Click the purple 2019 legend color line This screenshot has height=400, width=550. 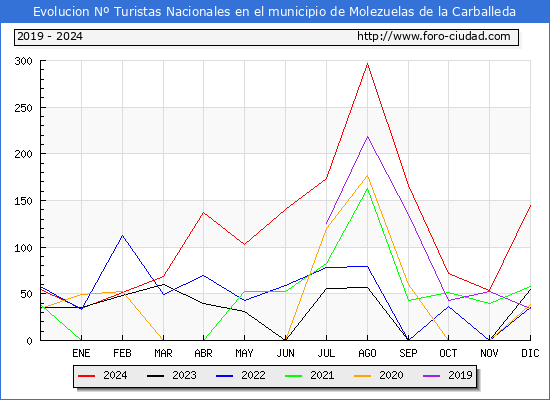click(x=431, y=376)
